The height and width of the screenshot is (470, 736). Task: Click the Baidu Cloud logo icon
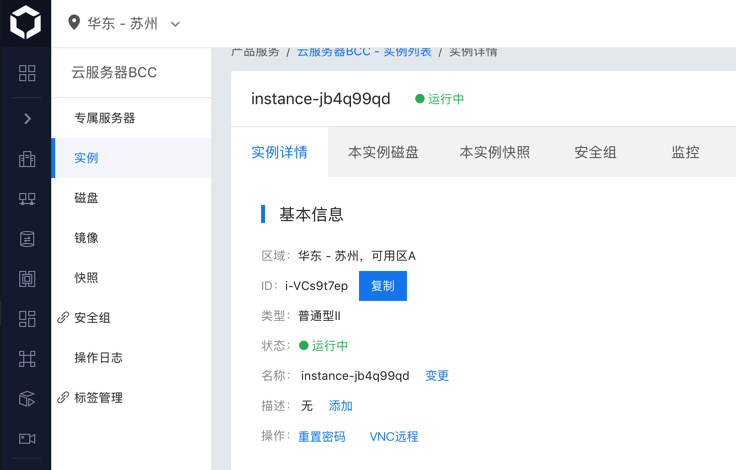point(26,23)
